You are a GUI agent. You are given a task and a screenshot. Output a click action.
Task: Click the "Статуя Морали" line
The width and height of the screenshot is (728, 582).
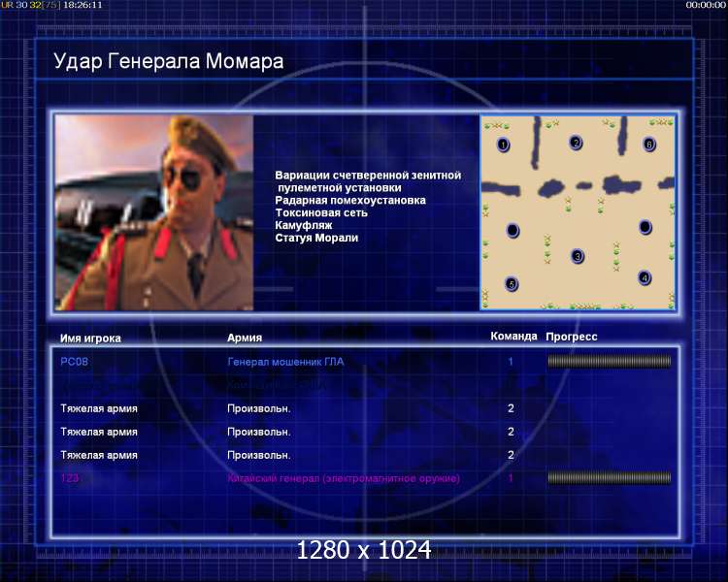[x=316, y=238]
